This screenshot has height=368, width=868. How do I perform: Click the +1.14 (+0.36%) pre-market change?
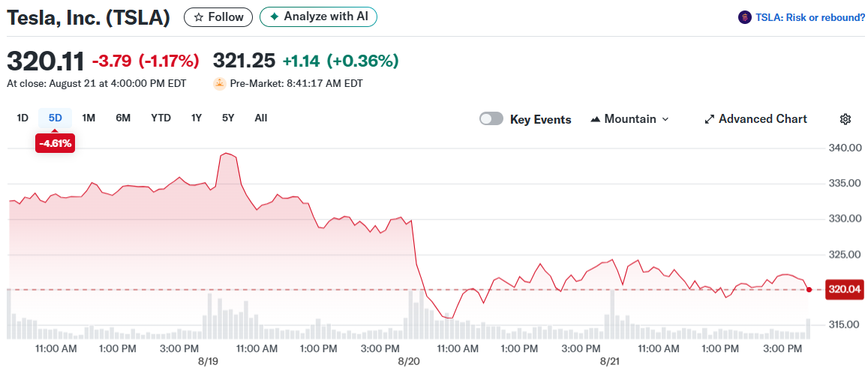click(341, 60)
